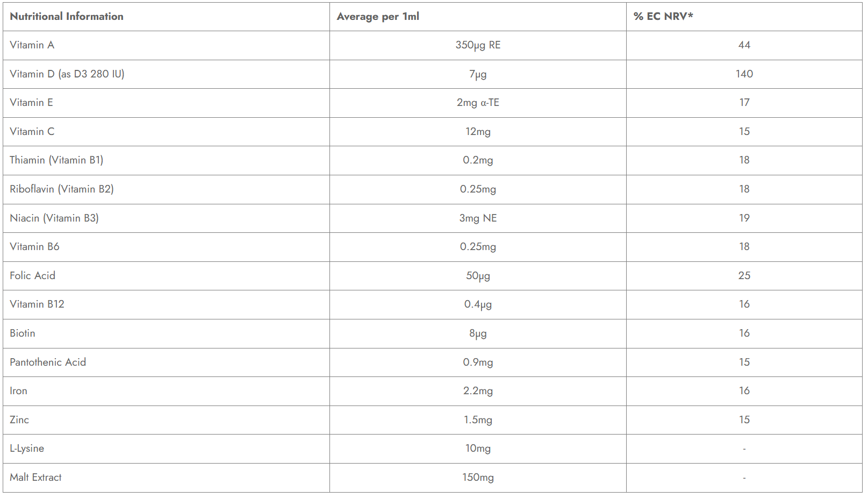Select the Vitamin E row label
868x498 pixels.
click(31, 103)
